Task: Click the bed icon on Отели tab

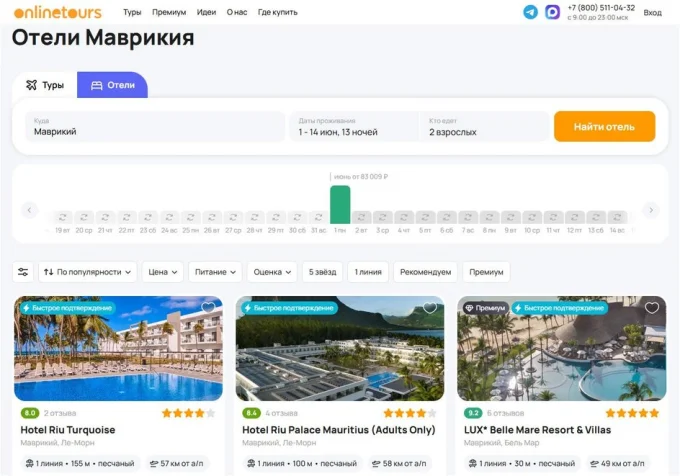Action: [96, 85]
